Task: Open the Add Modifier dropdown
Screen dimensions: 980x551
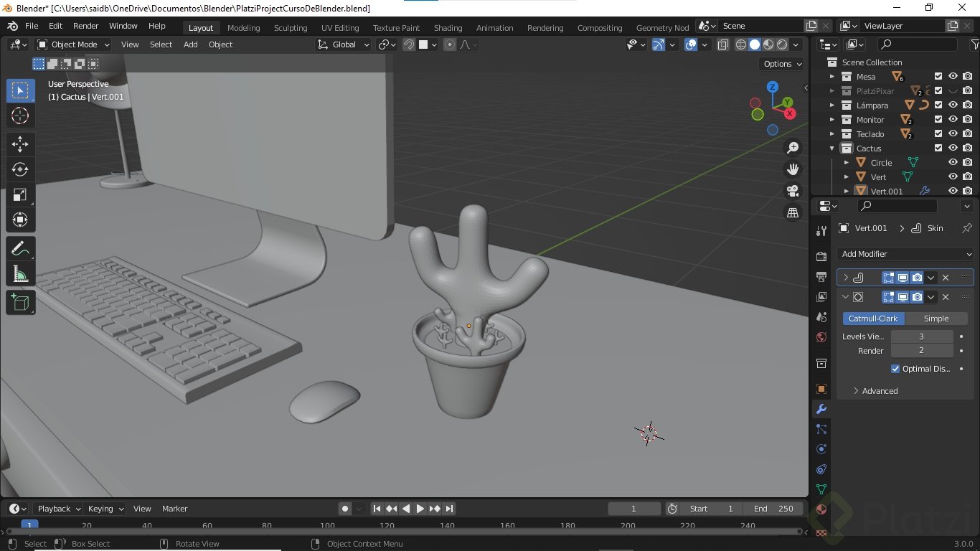Action: (x=905, y=254)
